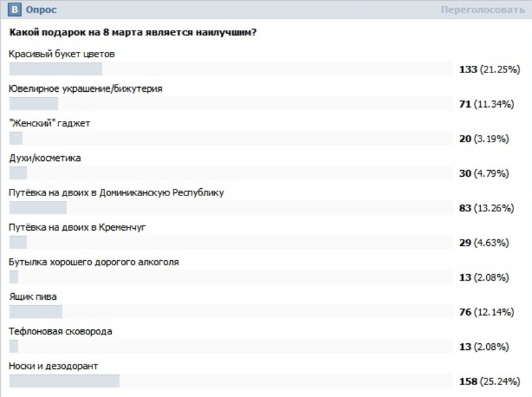Select the Тефлоновая сковорода option
The width and height of the screenshot is (532, 397).
pos(61,331)
